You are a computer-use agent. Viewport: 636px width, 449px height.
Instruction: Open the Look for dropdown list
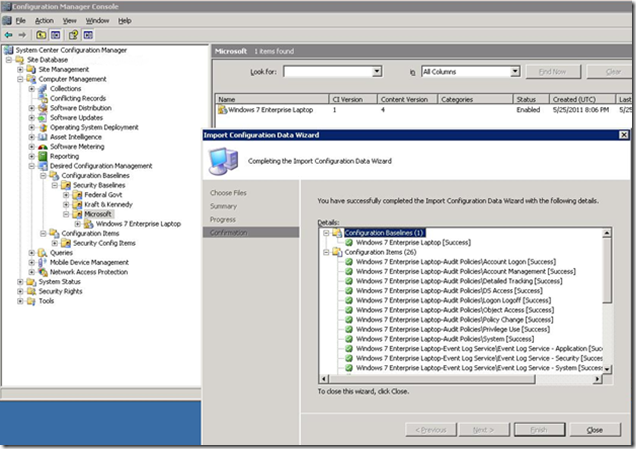click(376, 72)
